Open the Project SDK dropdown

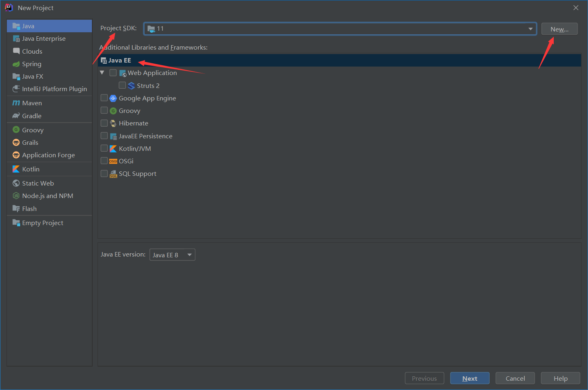point(531,29)
